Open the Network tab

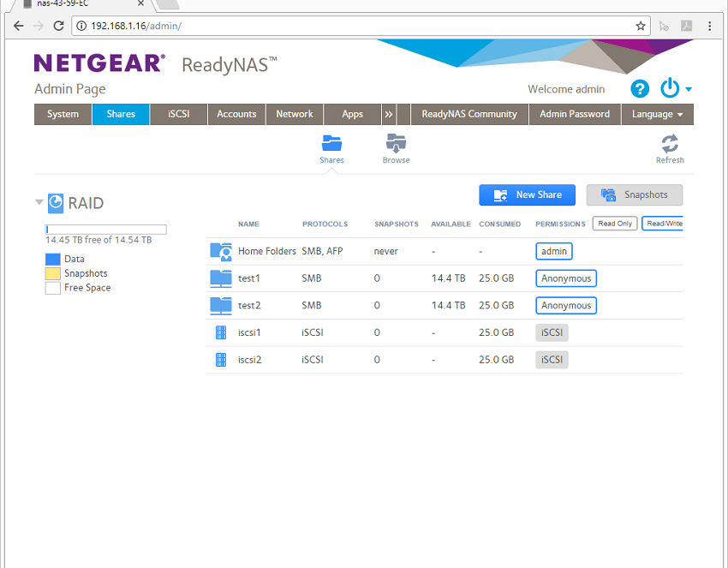pyautogui.click(x=295, y=114)
